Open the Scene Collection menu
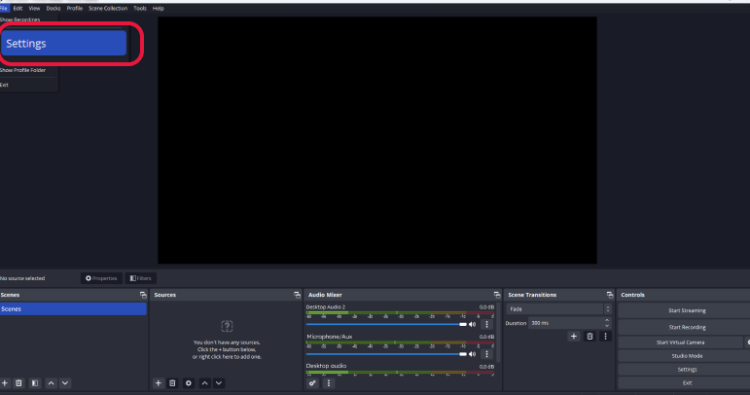Viewport: 750px width, 395px height. click(x=108, y=8)
